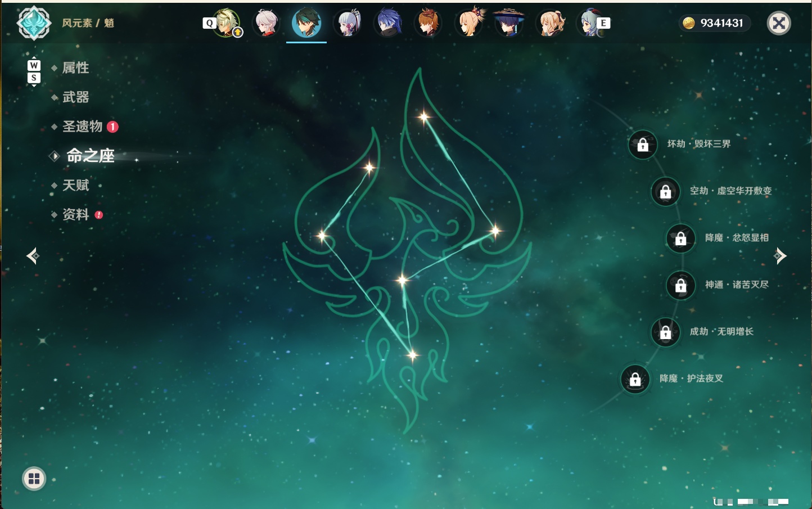Open the 资料 profile menu
Viewport: 812px width, 509px height.
tap(75, 214)
